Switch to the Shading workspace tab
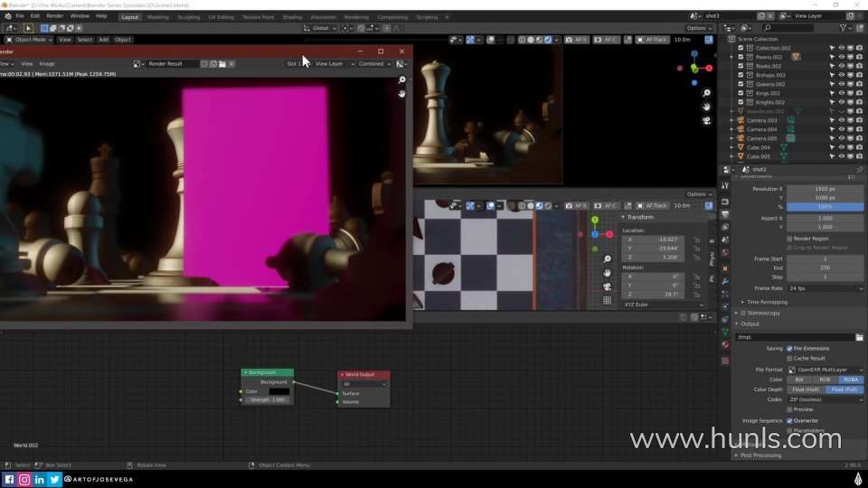This screenshot has height=488, width=868. (292, 16)
